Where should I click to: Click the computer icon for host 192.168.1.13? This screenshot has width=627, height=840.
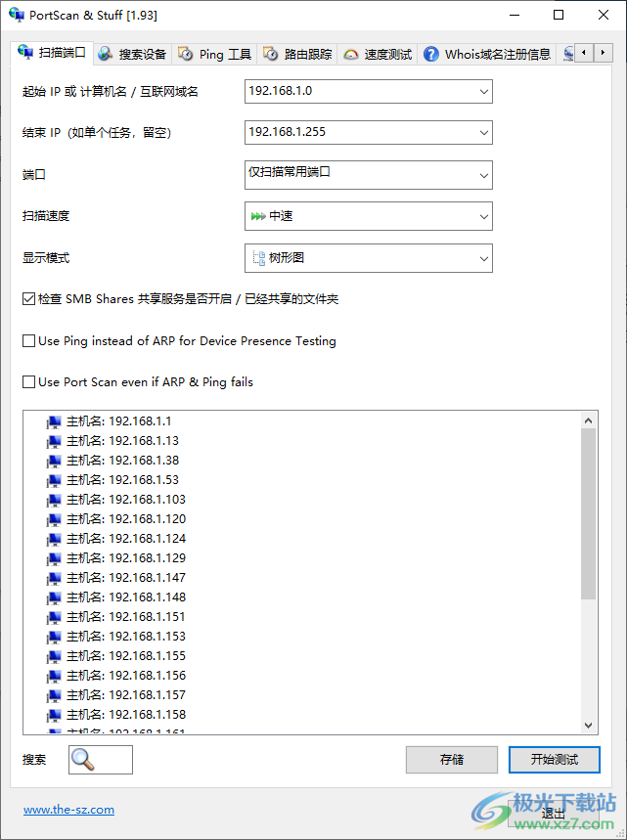click(54, 441)
